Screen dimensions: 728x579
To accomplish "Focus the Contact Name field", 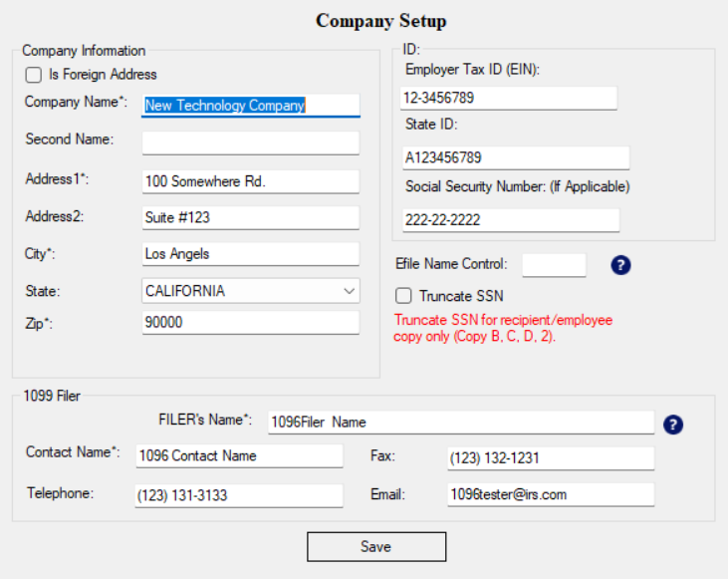I will click(x=239, y=456).
